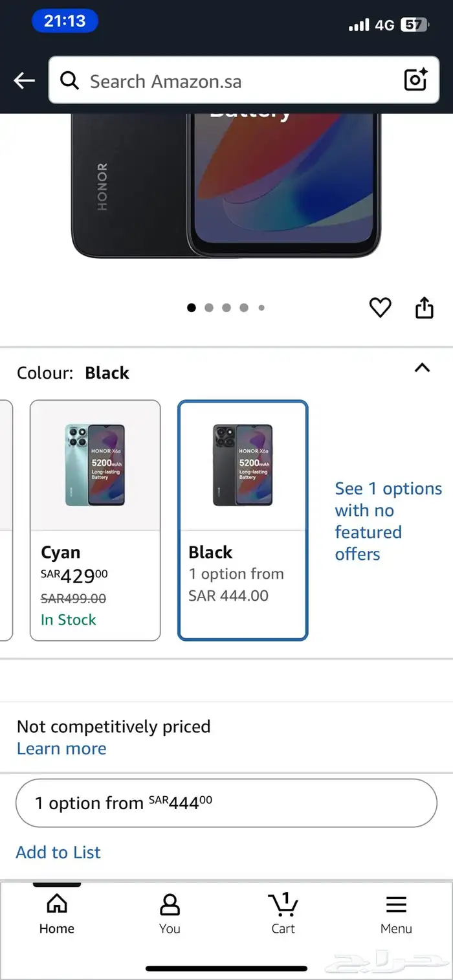Open See 1 options with no featured offers
Viewport: 453px width, 980px height.
pos(388,521)
